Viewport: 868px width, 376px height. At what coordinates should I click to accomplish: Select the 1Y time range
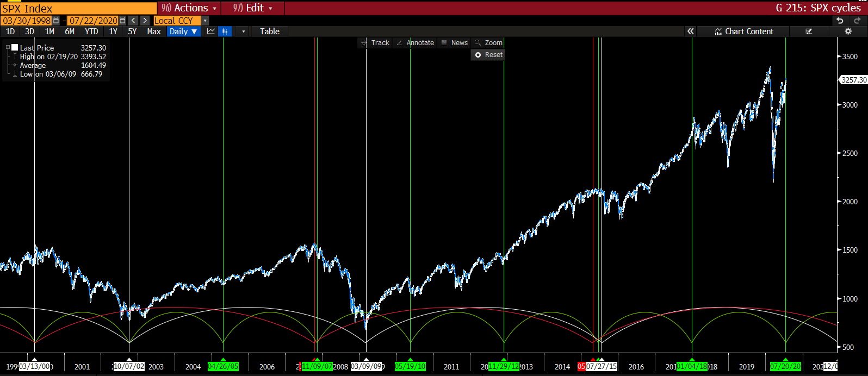113,32
